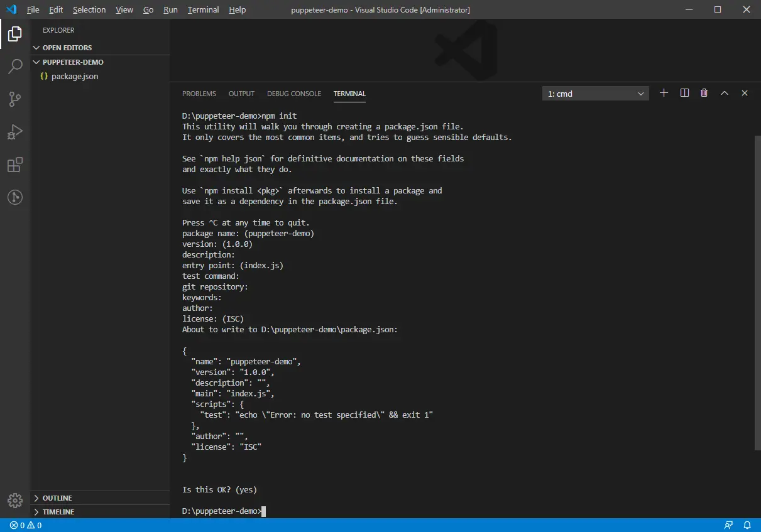Switch to the Debug Console tab
Image resolution: width=761 pixels, height=532 pixels.
click(x=294, y=94)
